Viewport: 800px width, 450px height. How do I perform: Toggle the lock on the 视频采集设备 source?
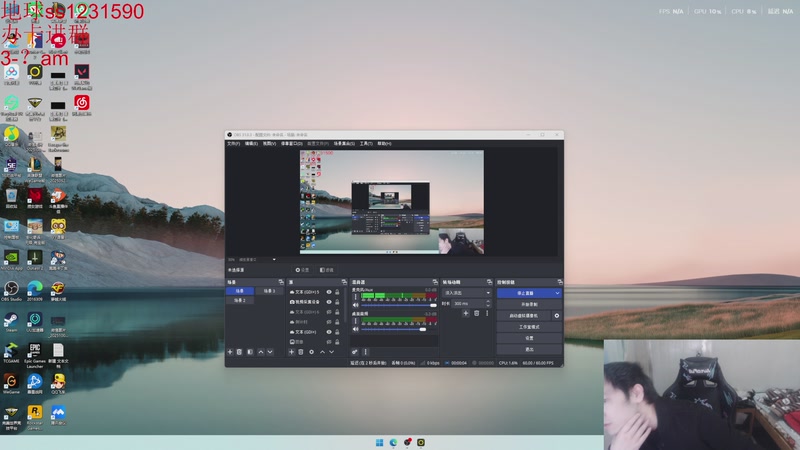[337, 302]
